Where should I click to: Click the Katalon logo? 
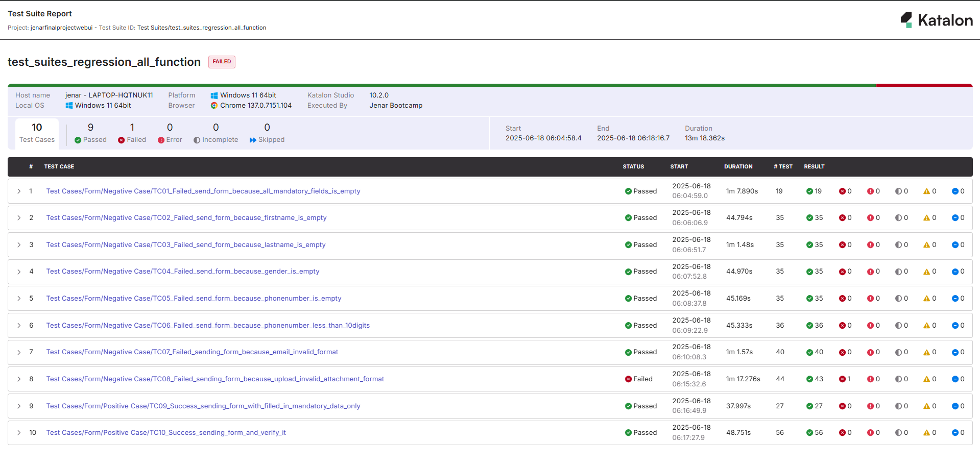pos(936,20)
